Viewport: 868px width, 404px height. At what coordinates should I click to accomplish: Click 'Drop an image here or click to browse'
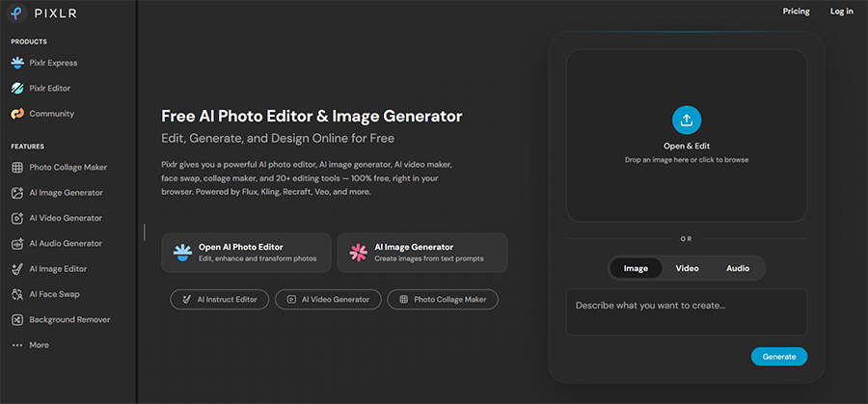click(687, 160)
